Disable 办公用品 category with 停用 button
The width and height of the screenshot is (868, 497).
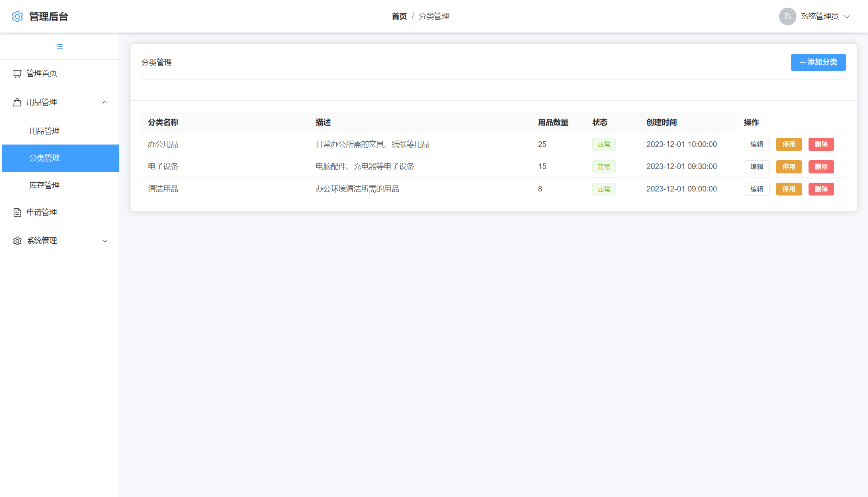tap(788, 144)
